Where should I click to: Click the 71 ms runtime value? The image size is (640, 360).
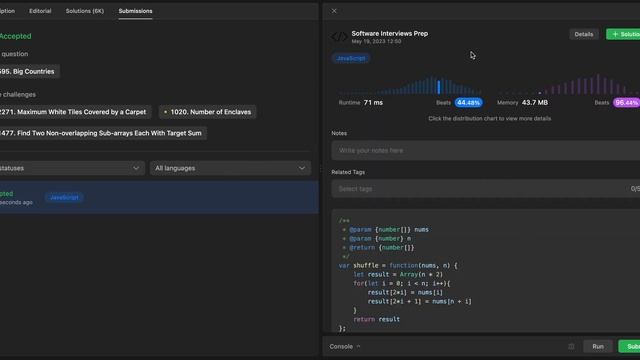(x=373, y=102)
